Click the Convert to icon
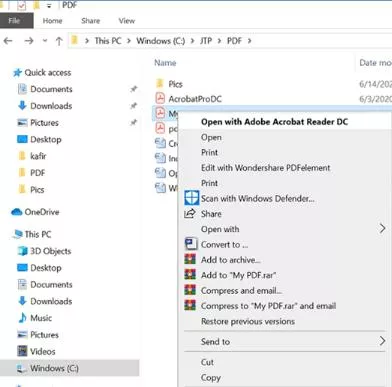 (x=191, y=244)
